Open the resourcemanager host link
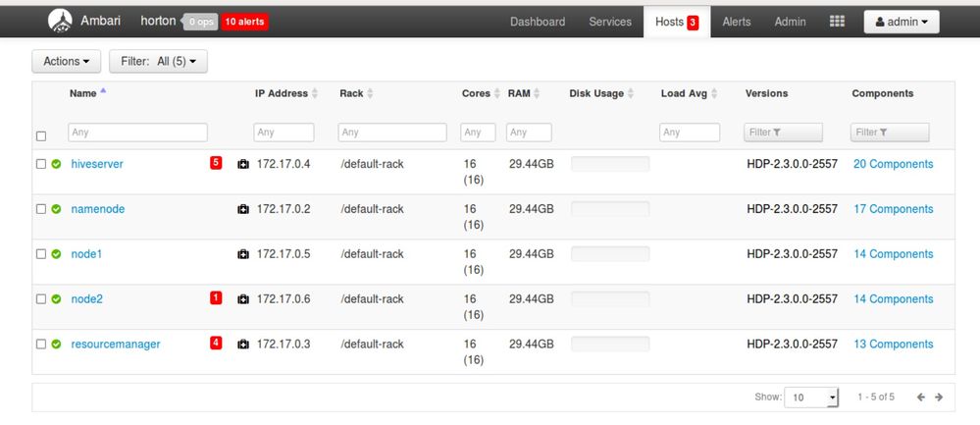The image size is (980, 425). 116,345
